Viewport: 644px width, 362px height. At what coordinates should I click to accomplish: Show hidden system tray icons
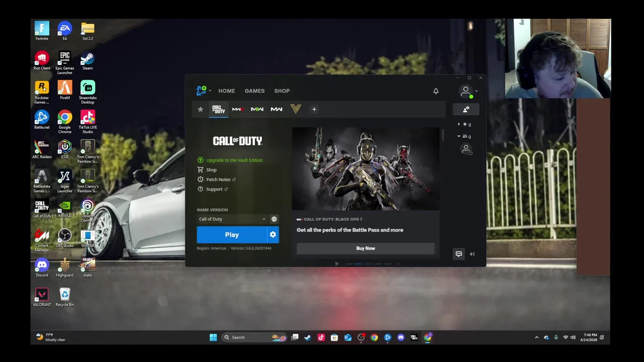pyautogui.click(x=536, y=337)
